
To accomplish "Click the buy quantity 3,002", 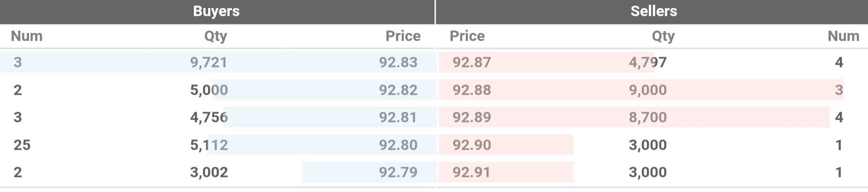I will [209, 172].
